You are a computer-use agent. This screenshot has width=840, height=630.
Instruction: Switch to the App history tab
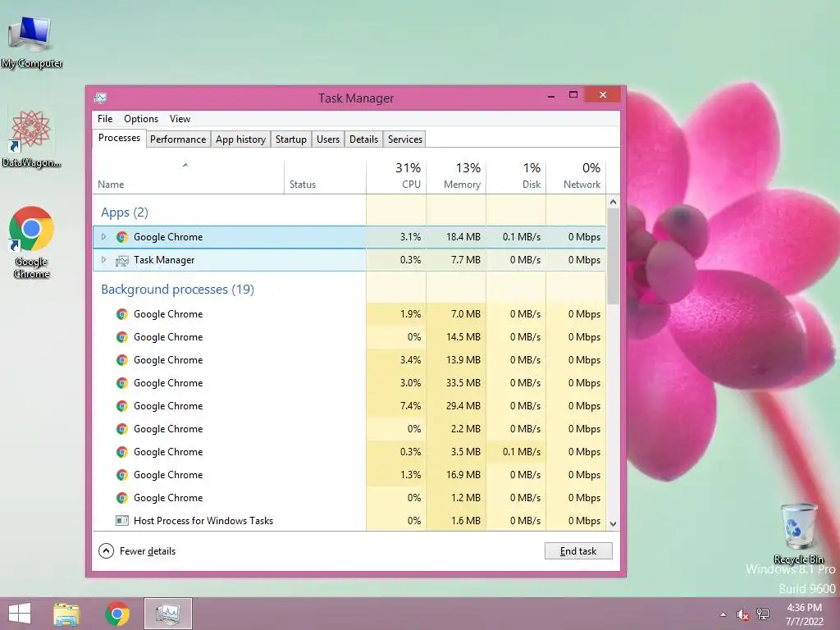240,139
